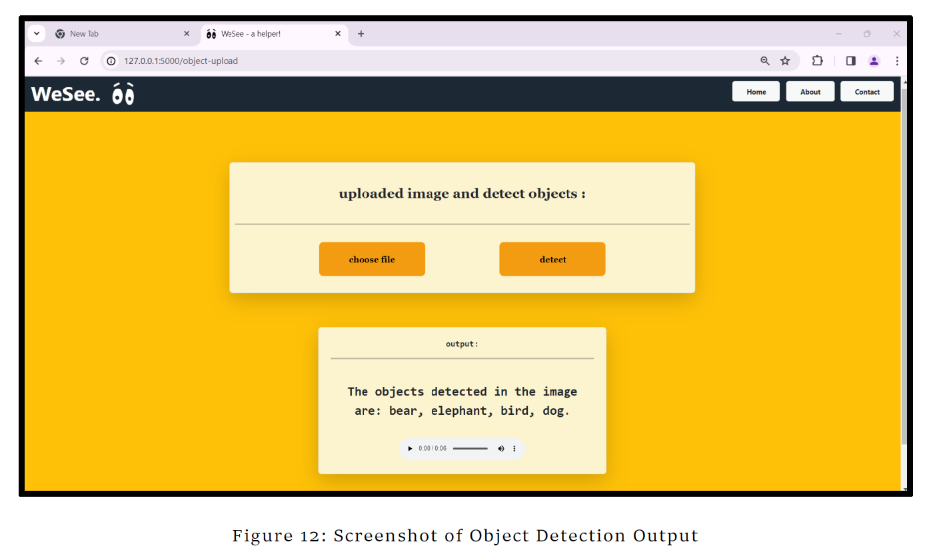Mute the audio player volume
The width and height of the screenshot is (935, 560).
point(501,448)
